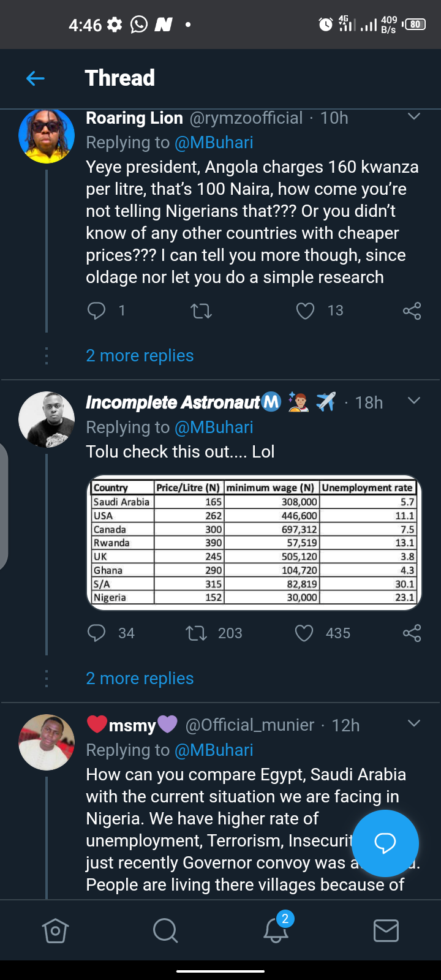441x980 pixels.
Task: Go to the Home tab
Action: click(55, 931)
